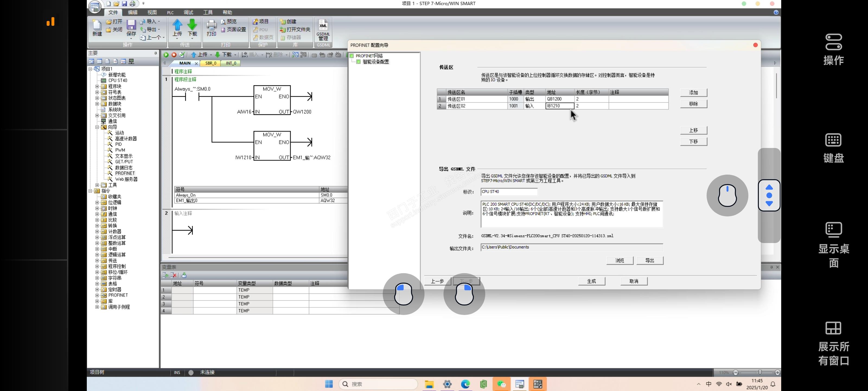Click the Print icon in ribbon
This screenshot has width=868, height=391.
(x=211, y=26)
